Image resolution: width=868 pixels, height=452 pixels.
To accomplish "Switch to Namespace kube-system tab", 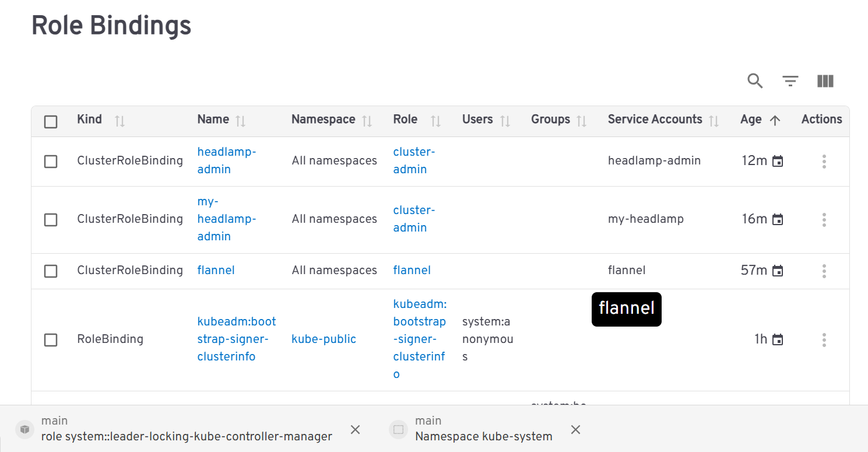I will (x=483, y=429).
